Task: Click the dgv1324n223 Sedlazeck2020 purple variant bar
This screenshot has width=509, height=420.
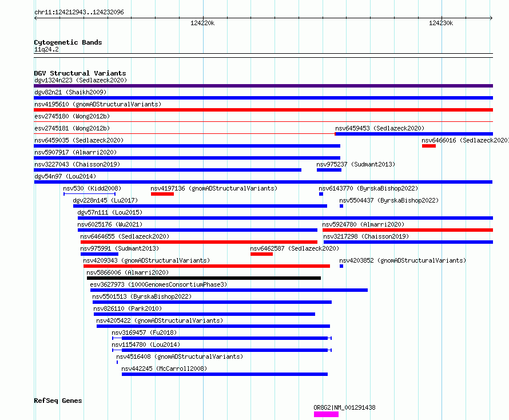Action: [x=263, y=86]
